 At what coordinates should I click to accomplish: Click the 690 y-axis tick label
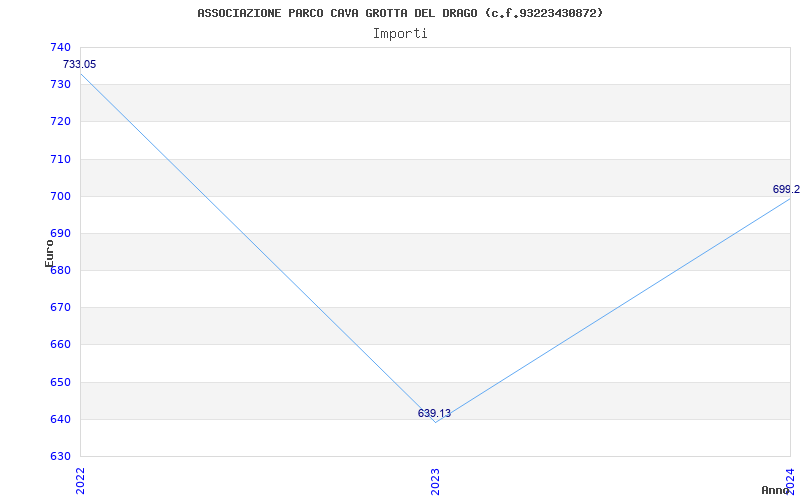pyautogui.click(x=60, y=234)
